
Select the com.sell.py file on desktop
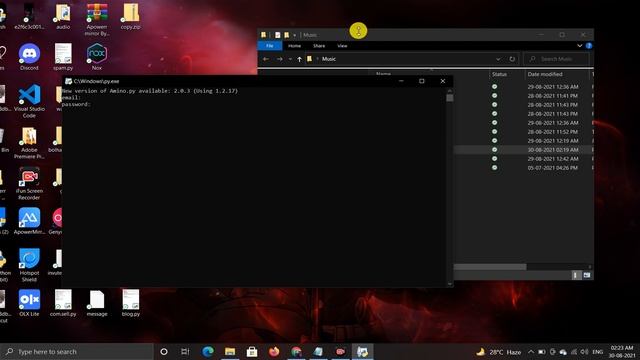click(63, 303)
